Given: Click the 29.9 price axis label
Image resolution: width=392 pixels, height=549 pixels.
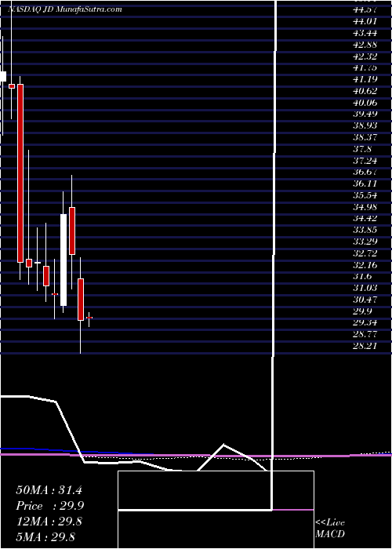Looking at the screenshot, I should (x=362, y=311).
